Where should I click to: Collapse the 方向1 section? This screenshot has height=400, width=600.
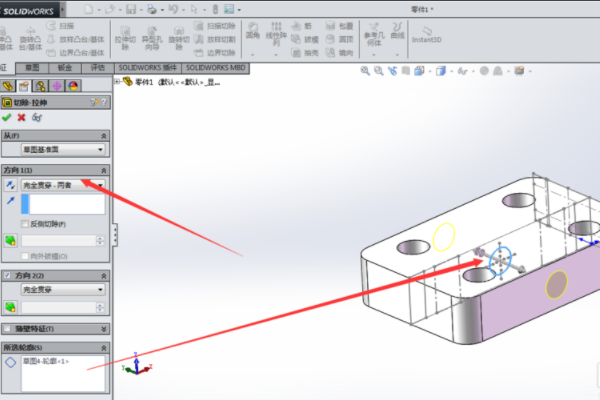[104, 170]
